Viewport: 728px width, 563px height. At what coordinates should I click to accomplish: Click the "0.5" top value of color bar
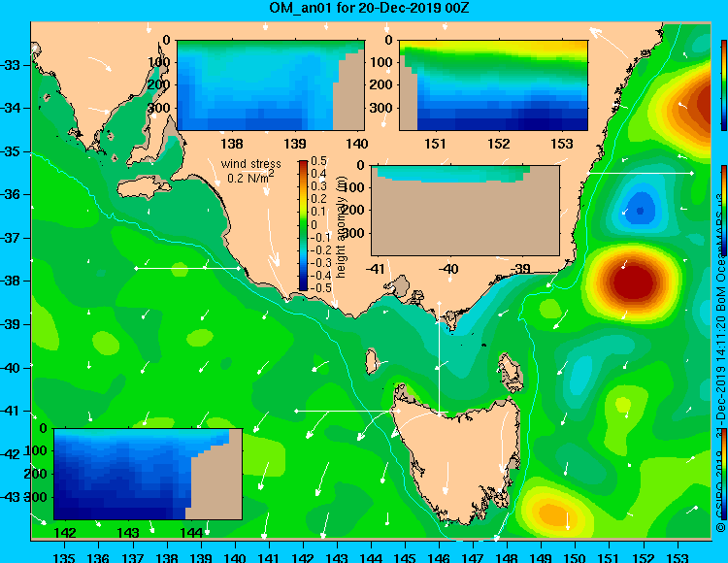(x=318, y=161)
